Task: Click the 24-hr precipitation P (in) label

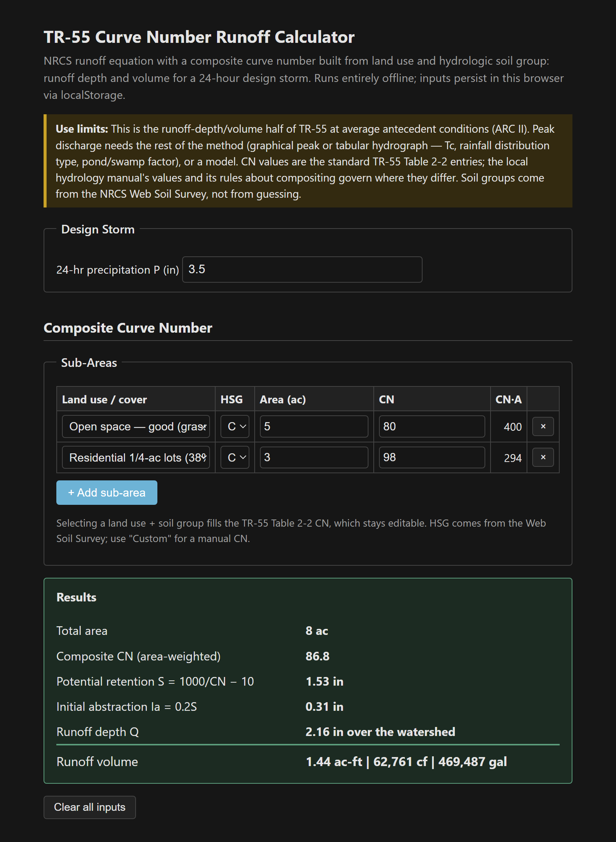Action: click(118, 270)
